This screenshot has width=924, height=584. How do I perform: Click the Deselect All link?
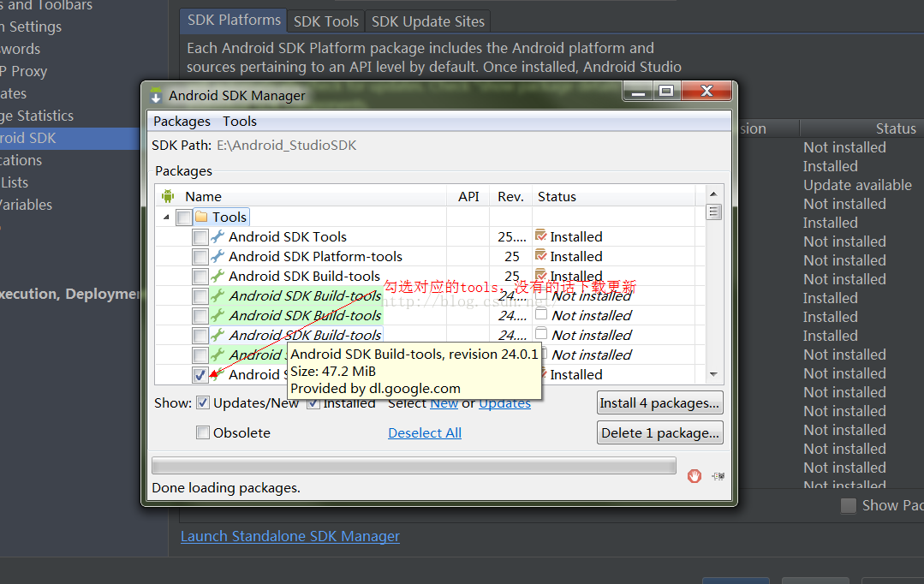tap(424, 432)
